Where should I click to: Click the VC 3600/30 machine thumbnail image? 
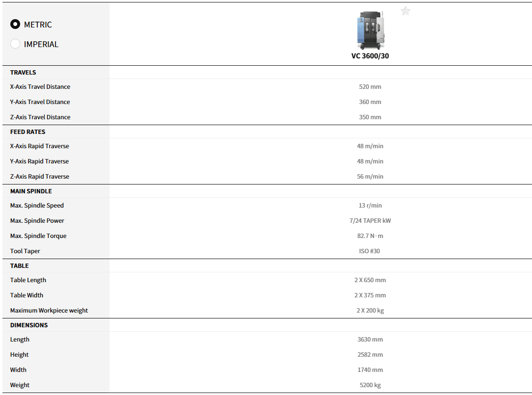[370, 29]
